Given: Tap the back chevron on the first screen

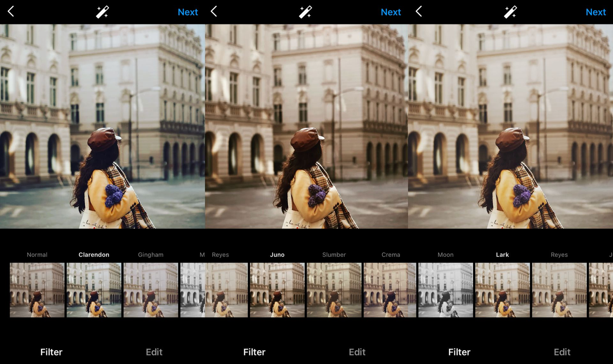Looking at the screenshot, I should coord(10,11).
